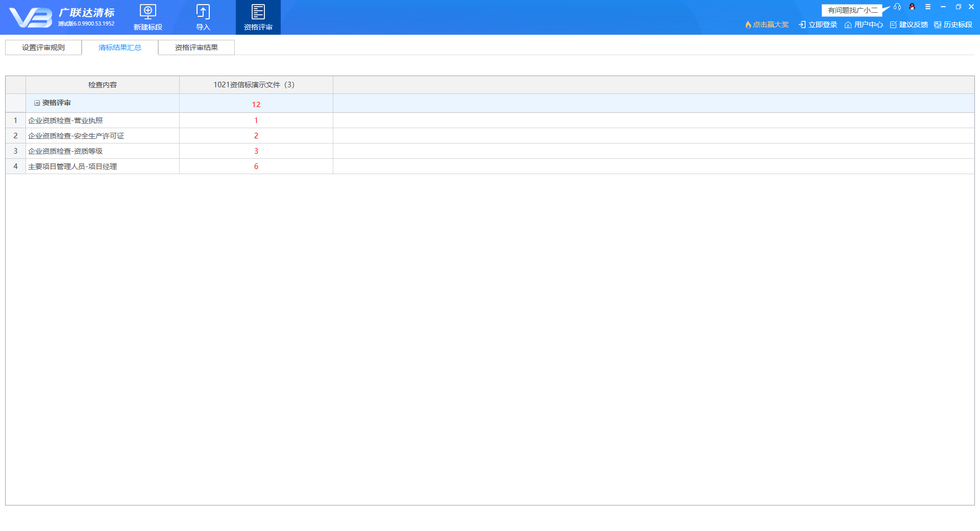Select the 资格评审 toolbar icon
The image size is (980, 531).
(x=258, y=17)
